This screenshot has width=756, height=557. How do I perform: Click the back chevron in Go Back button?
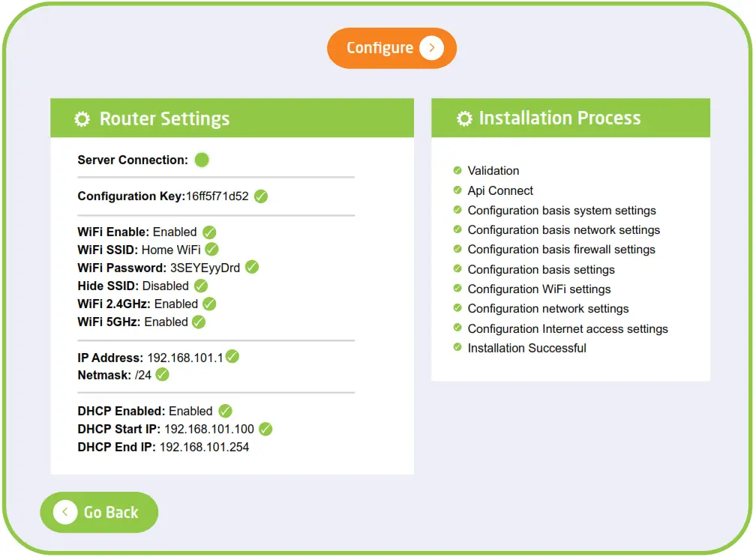[x=64, y=512]
